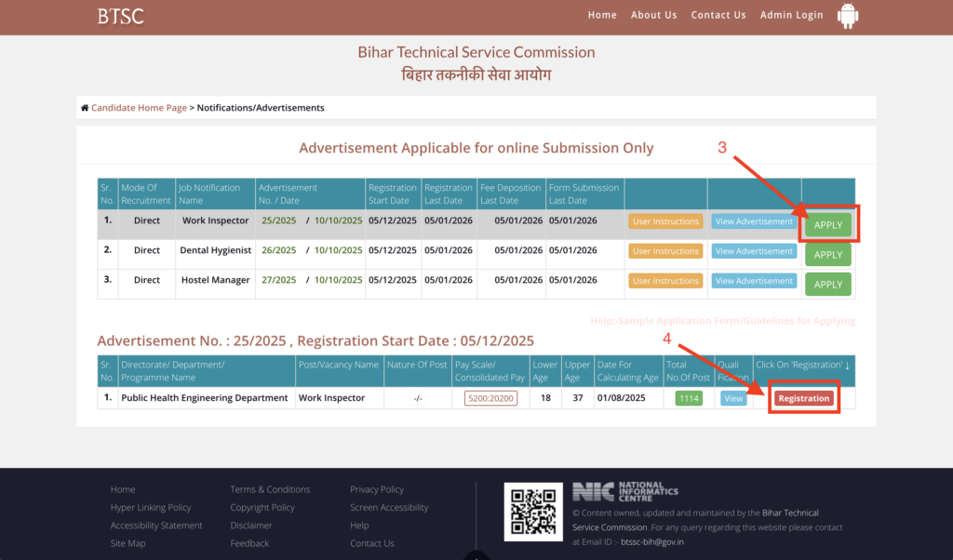The image size is (953, 560).
Task: Click the 1114 total posts badge
Action: pos(689,398)
